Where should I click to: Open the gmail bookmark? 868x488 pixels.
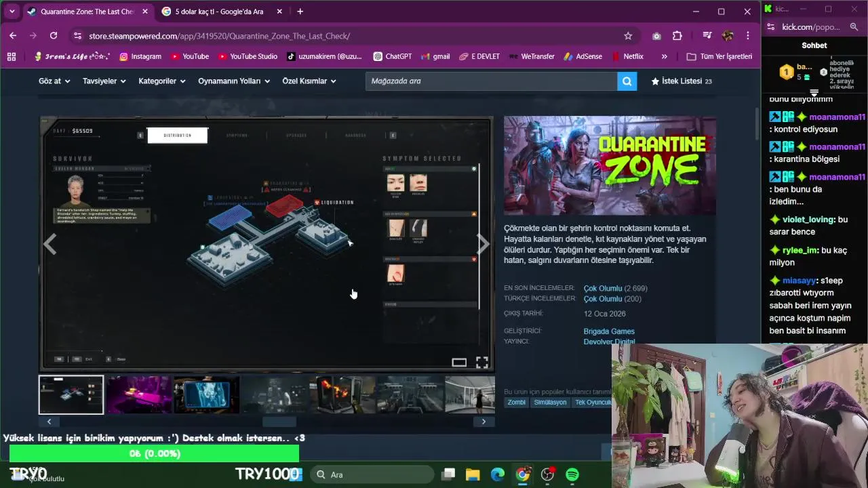[x=435, y=56]
